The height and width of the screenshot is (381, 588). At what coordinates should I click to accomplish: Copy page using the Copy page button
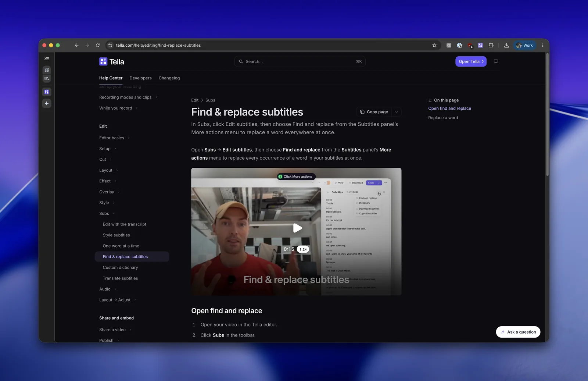coord(374,112)
